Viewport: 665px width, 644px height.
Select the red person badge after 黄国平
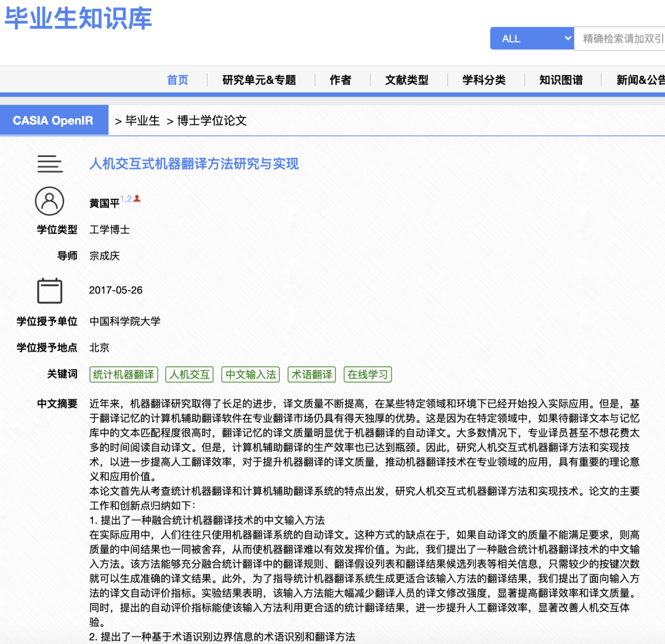click(137, 198)
